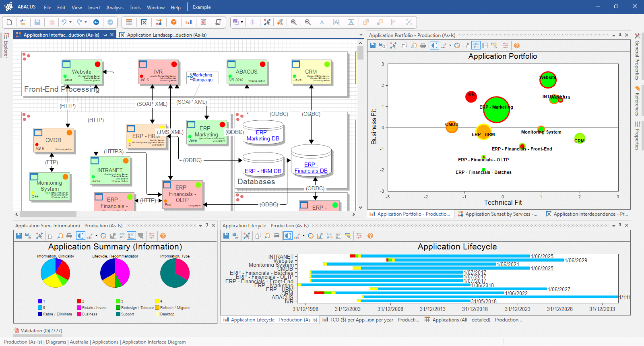The height and width of the screenshot is (346, 644).
Task: Click the bar chart icon in main toolbar
Action: click(188, 22)
